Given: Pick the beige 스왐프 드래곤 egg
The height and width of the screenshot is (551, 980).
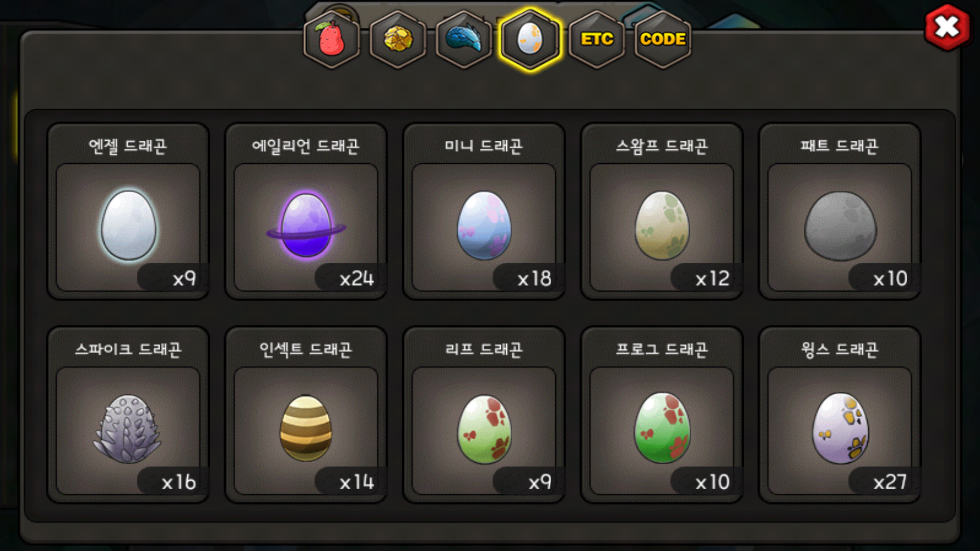Looking at the screenshot, I should [662, 225].
